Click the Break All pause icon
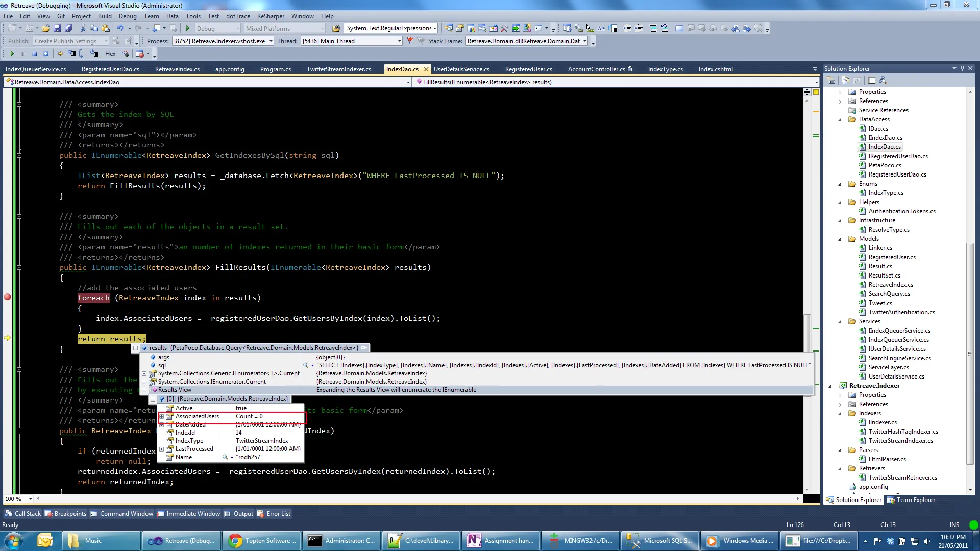The height and width of the screenshot is (551, 980). click(x=23, y=54)
